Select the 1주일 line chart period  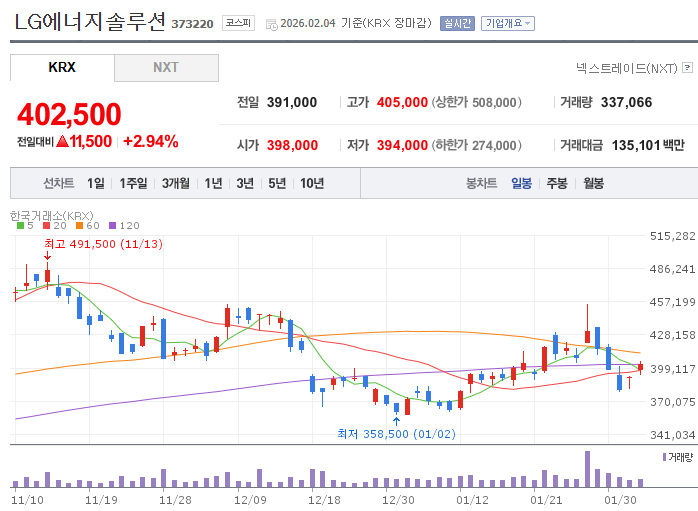tap(133, 183)
